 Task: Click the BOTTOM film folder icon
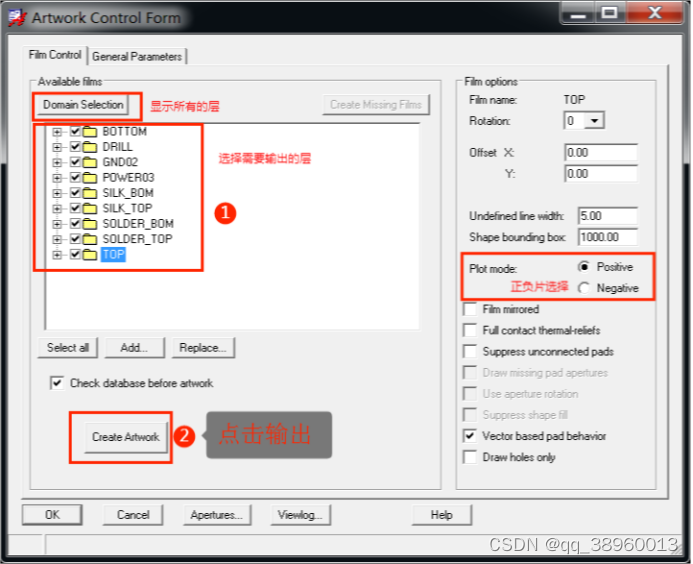point(89,132)
